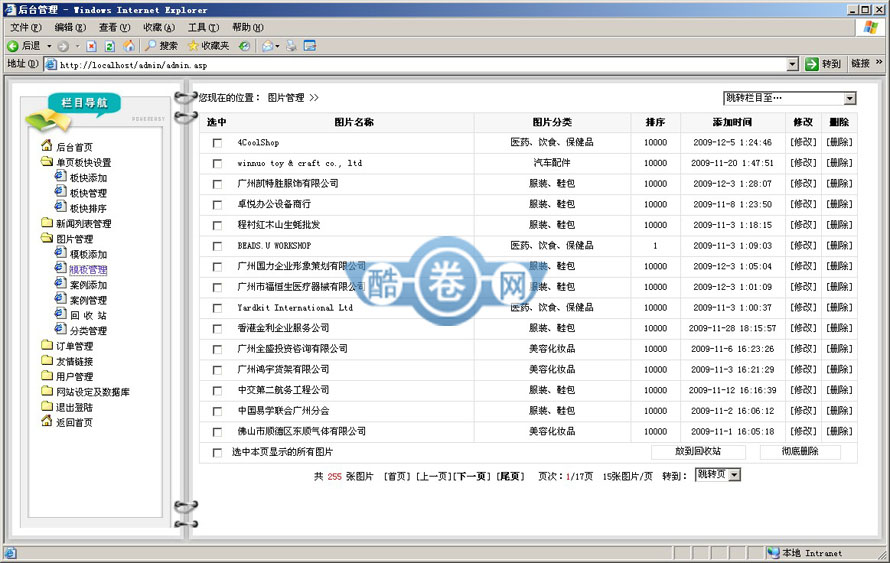The width and height of the screenshot is (890, 563).
Task: Click folder icon beside 用户管理
Action: tap(47, 376)
